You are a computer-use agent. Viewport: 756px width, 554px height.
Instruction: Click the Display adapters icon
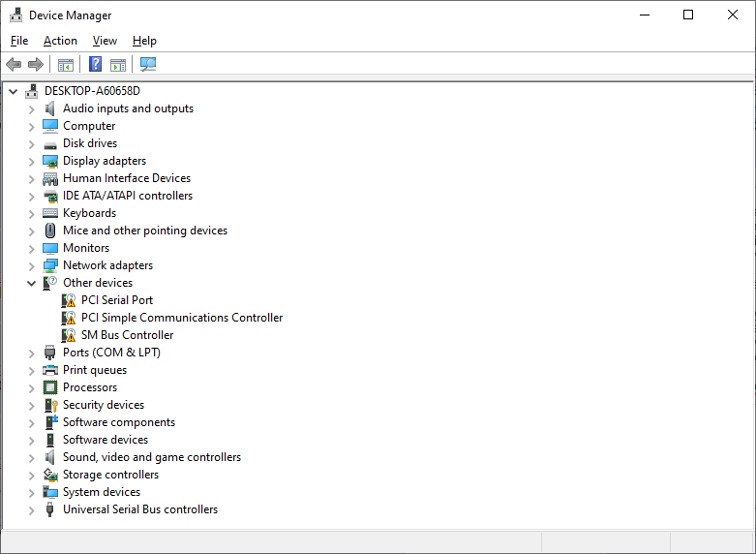pos(50,161)
